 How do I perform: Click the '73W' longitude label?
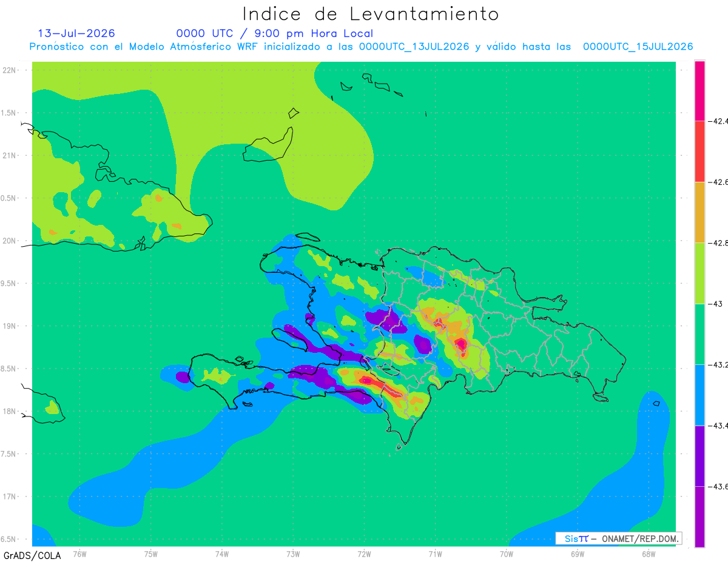pos(293,554)
